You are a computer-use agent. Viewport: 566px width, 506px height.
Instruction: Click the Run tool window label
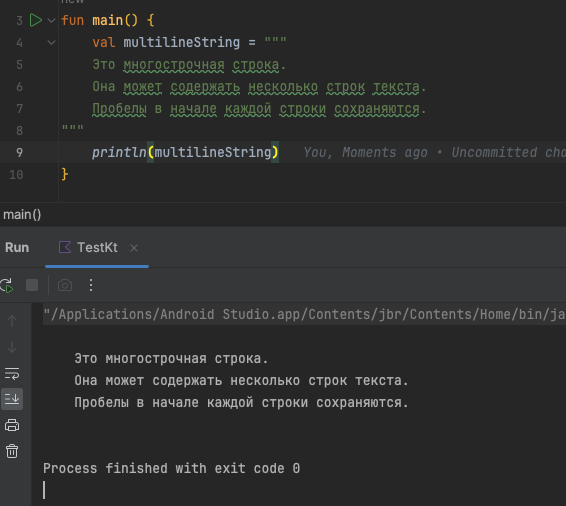tap(17, 248)
